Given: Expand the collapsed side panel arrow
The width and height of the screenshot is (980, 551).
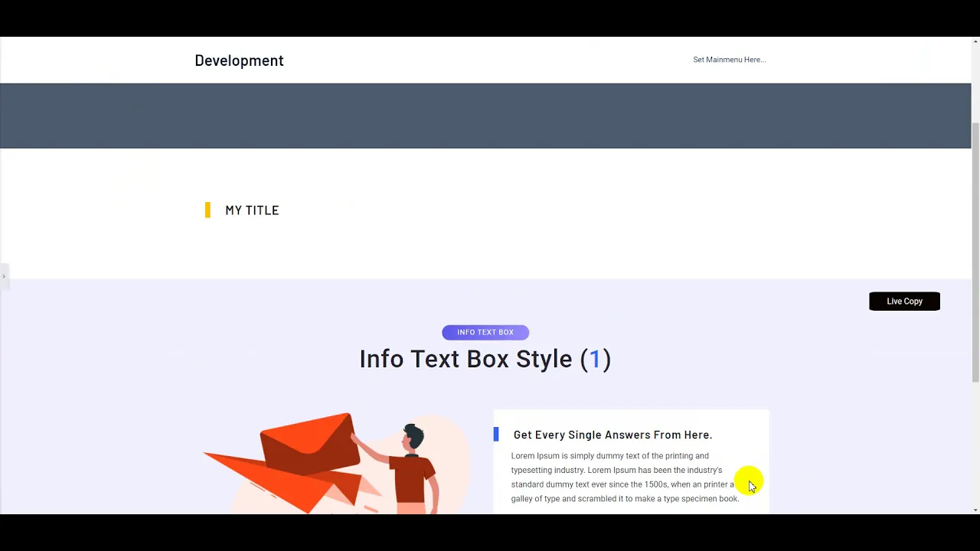Looking at the screenshot, I should (4, 276).
